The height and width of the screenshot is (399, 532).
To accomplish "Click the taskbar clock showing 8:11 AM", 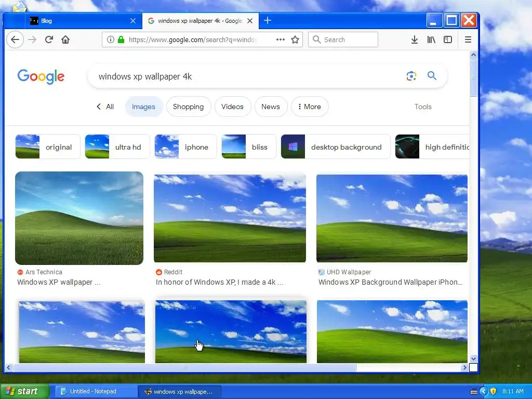I will point(513,392).
